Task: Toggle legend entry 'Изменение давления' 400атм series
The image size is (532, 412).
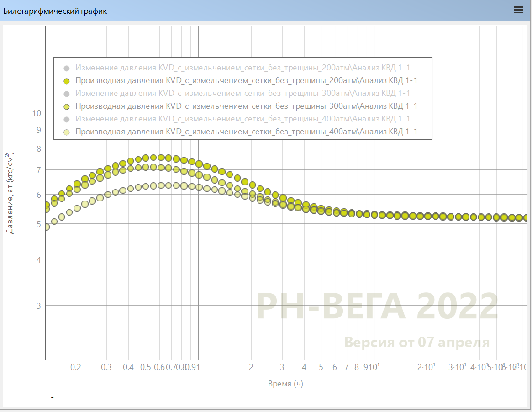Action: coord(237,119)
